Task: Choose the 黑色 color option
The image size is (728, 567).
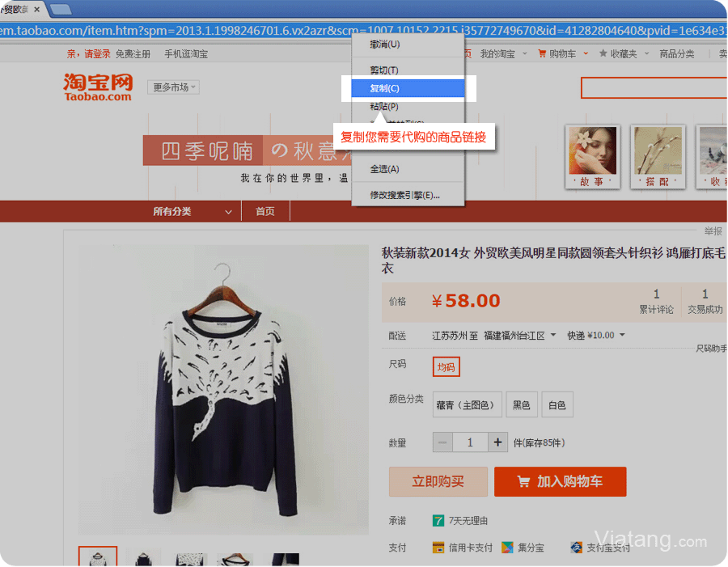Action: tap(522, 405)
